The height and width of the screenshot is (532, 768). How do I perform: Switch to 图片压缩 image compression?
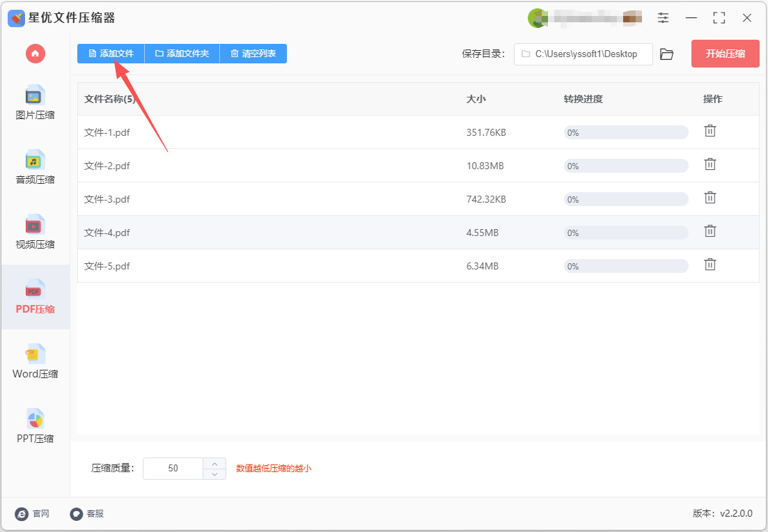[36, 103]
